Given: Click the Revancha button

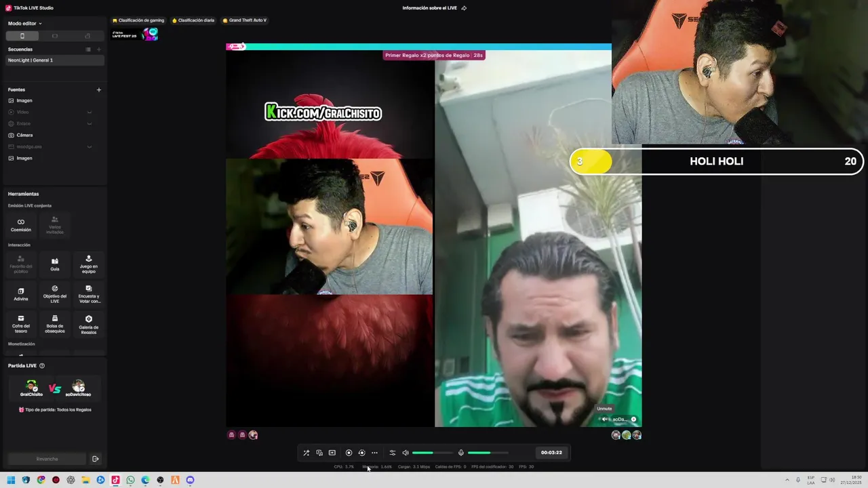Looking at the screenshot, I should click(47, 459).
